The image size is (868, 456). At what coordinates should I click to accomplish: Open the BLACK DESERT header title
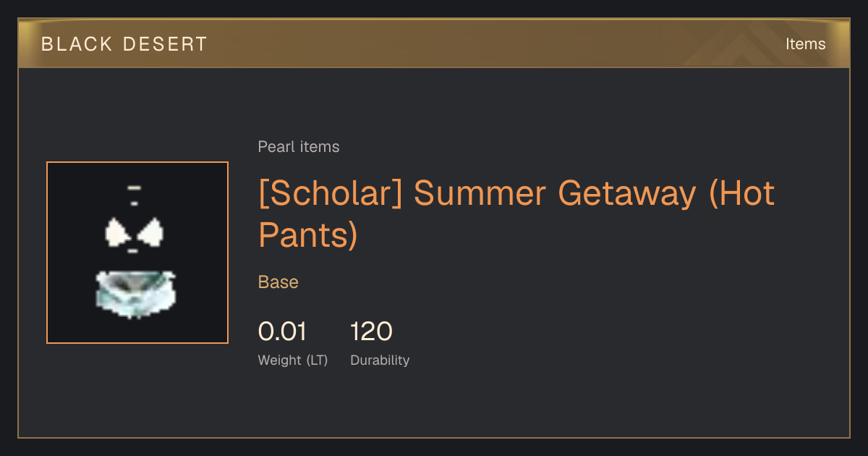pyautogui.click(x=124, y=44)
